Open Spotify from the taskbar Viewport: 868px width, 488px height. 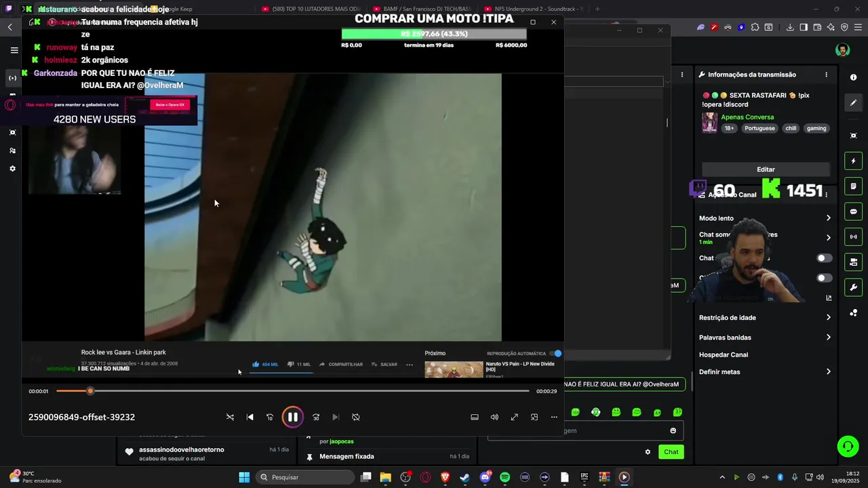pyautogui.click(x=505, y=477)
